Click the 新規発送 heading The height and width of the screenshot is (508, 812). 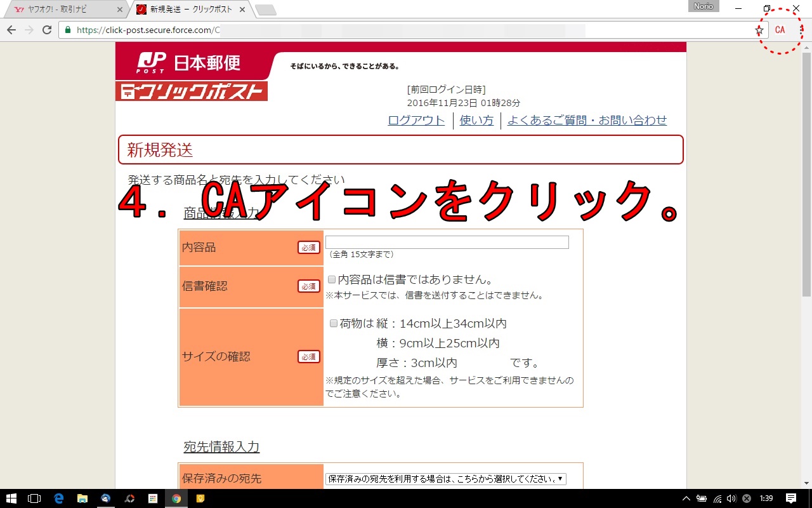tap(160, 150)
